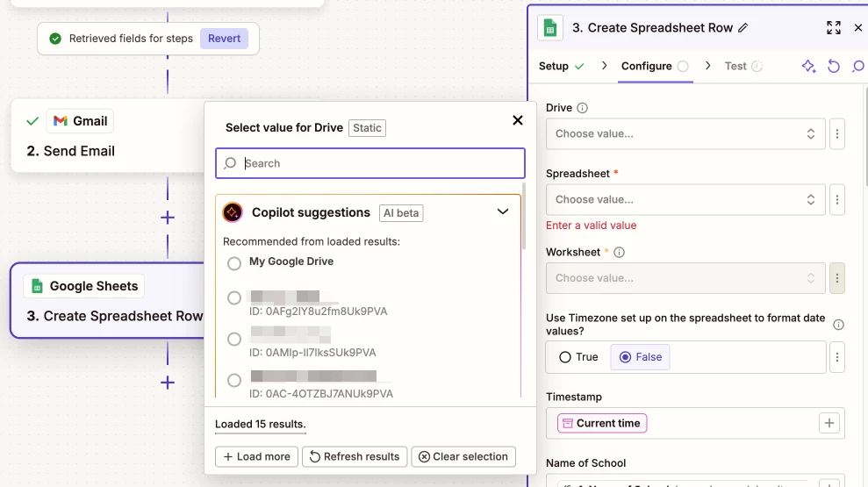This screenshot has width=868, height=487.
Task: Refresh the drive results
Action: coord(355,457)
